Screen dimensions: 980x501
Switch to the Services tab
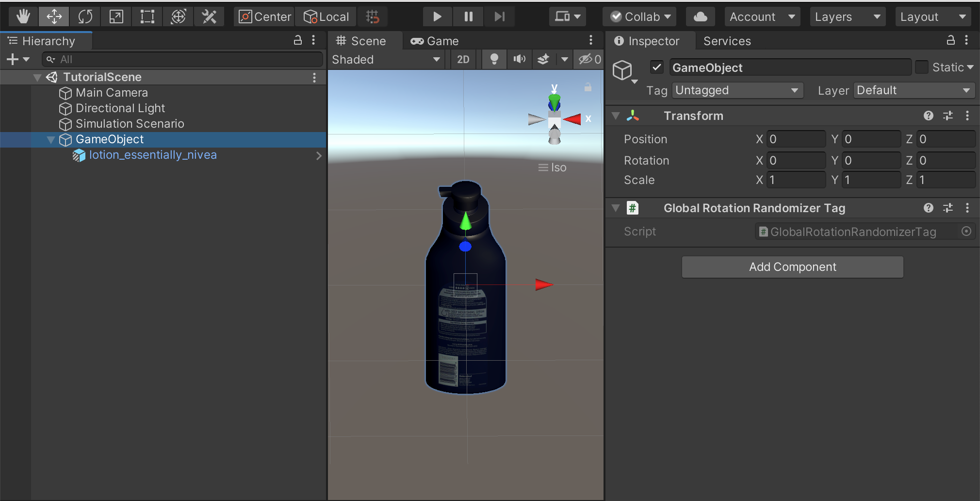[726, 41]
